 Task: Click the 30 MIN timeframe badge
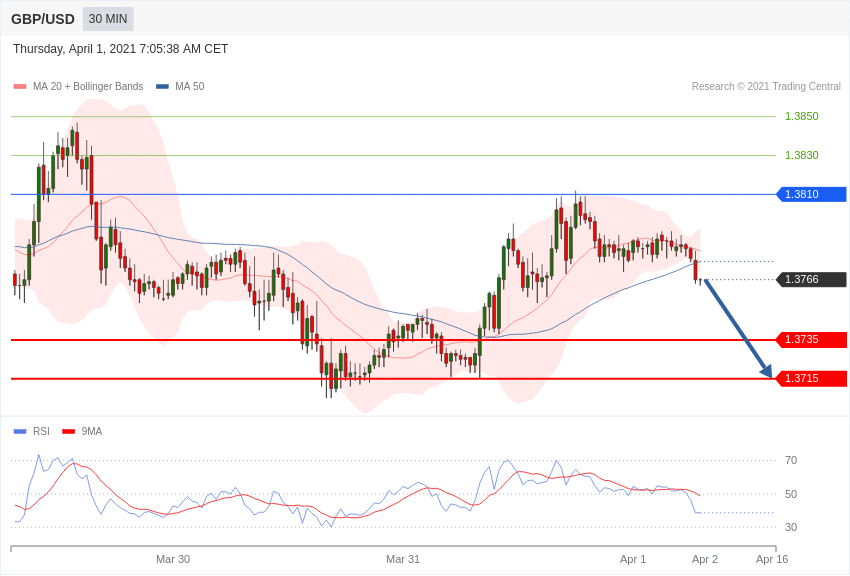click(x=108, y=19)
